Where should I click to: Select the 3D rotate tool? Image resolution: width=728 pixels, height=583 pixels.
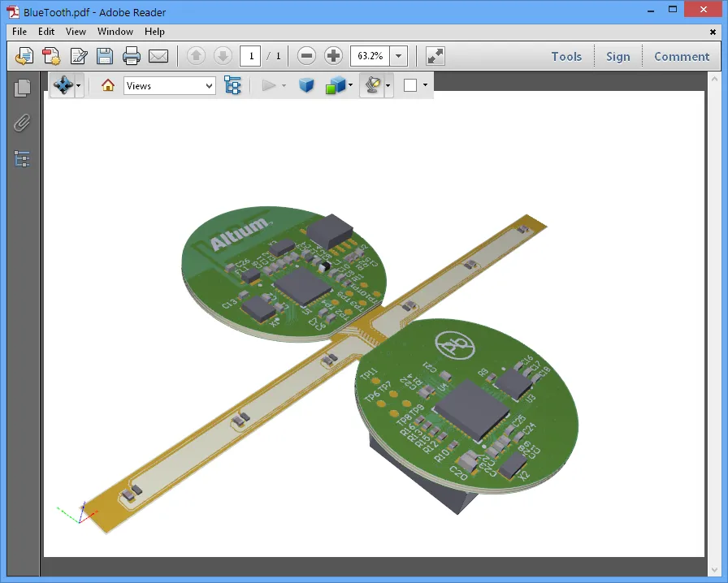(62, 85)
